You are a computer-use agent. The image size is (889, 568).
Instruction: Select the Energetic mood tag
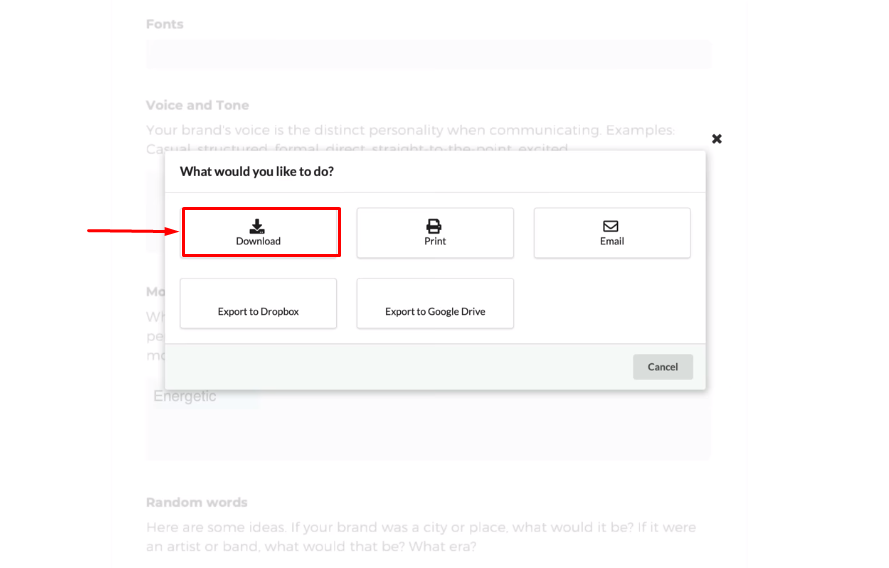(x=185, y=397)
